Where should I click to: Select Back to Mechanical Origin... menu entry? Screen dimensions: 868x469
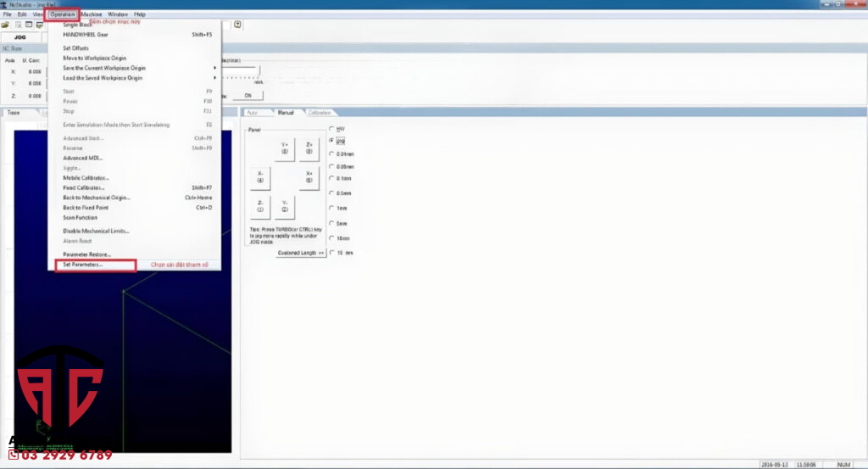97,198
